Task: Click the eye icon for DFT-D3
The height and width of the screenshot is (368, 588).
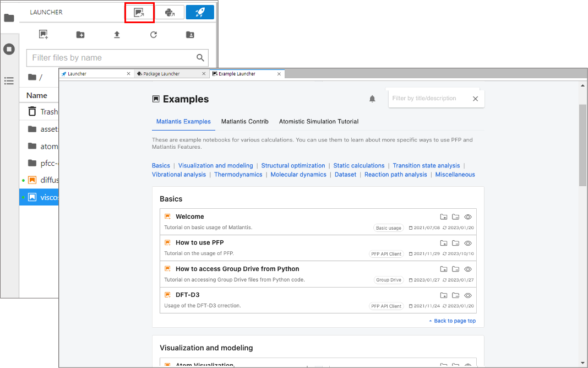Action: (x=468, y=295)
